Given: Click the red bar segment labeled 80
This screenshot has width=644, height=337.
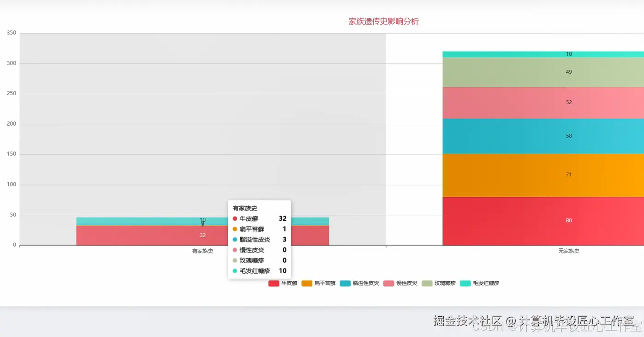Looking at the screenshot, I should 543,221.
